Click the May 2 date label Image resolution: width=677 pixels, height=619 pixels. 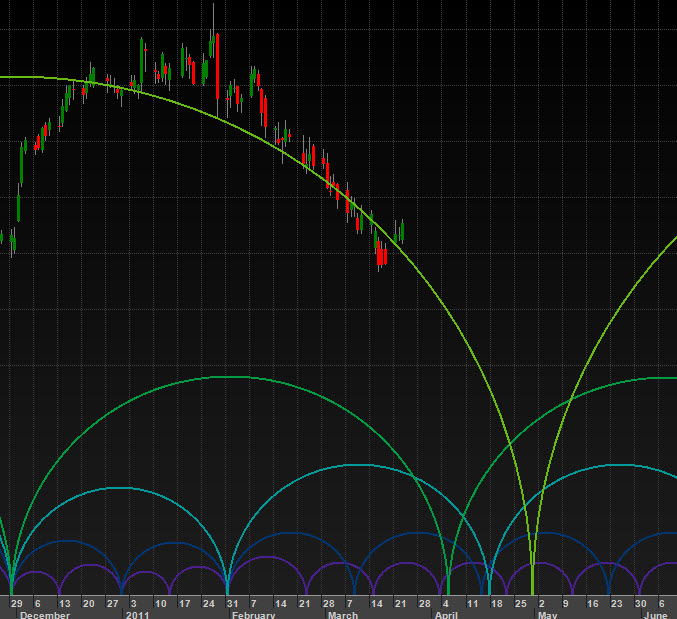pos(542,603)
